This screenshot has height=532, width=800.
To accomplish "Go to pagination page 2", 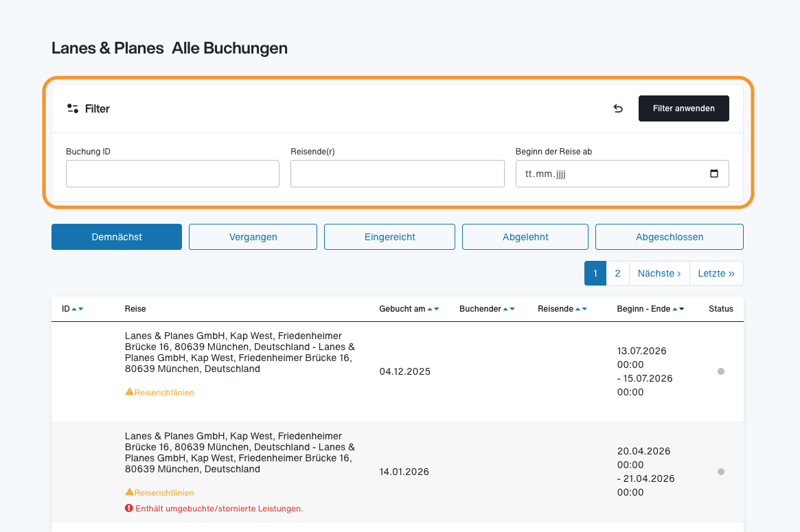I will pos(618,273).
